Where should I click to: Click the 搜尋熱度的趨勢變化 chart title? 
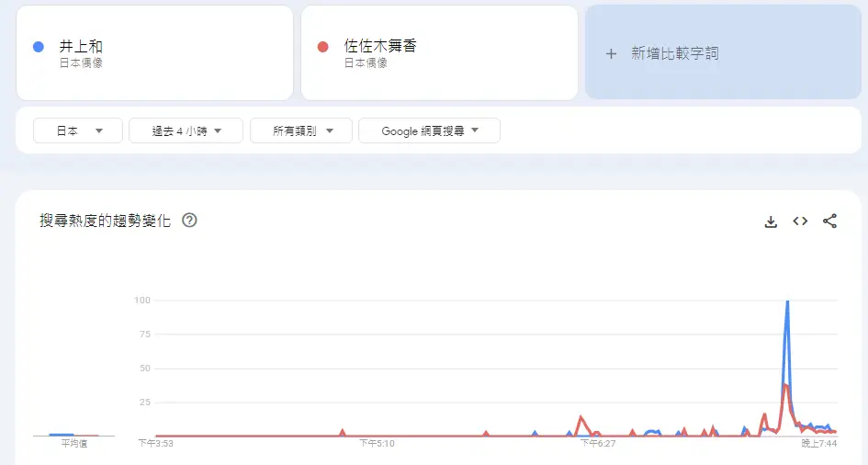coord(106,221)
